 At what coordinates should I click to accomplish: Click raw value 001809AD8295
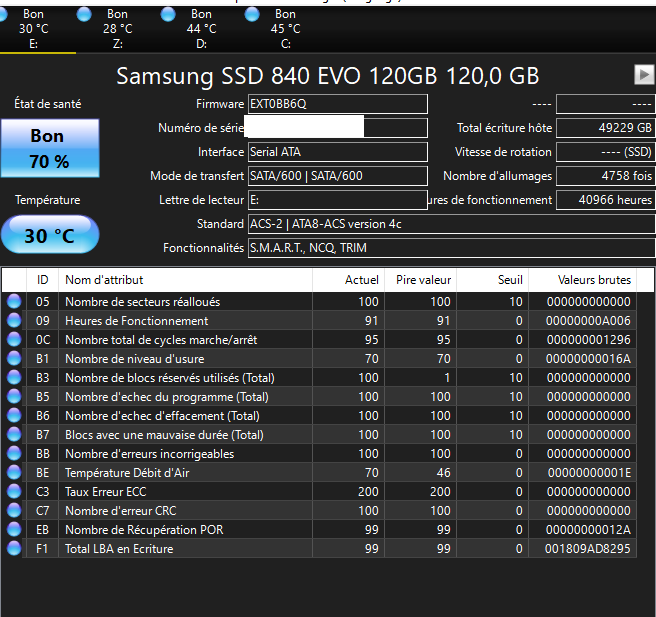587,548
